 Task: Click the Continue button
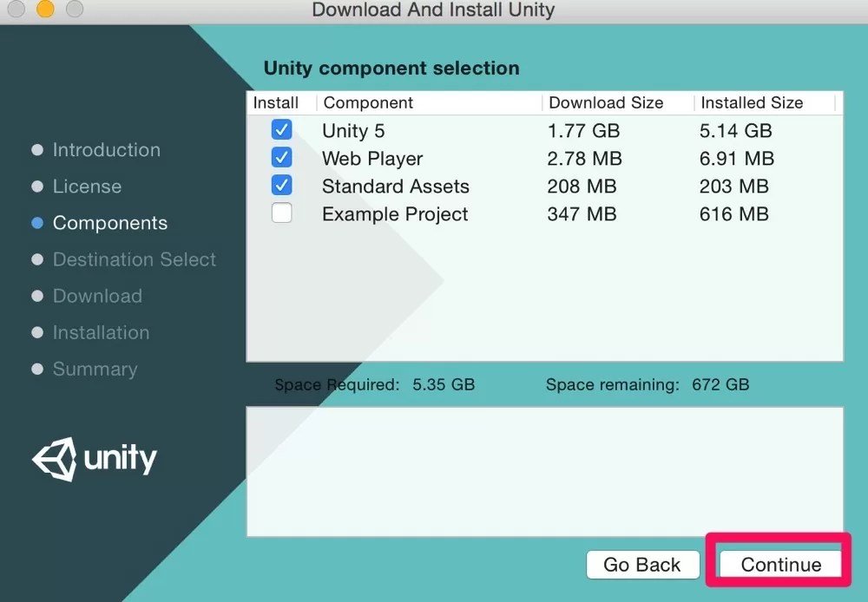pos(780,565)
